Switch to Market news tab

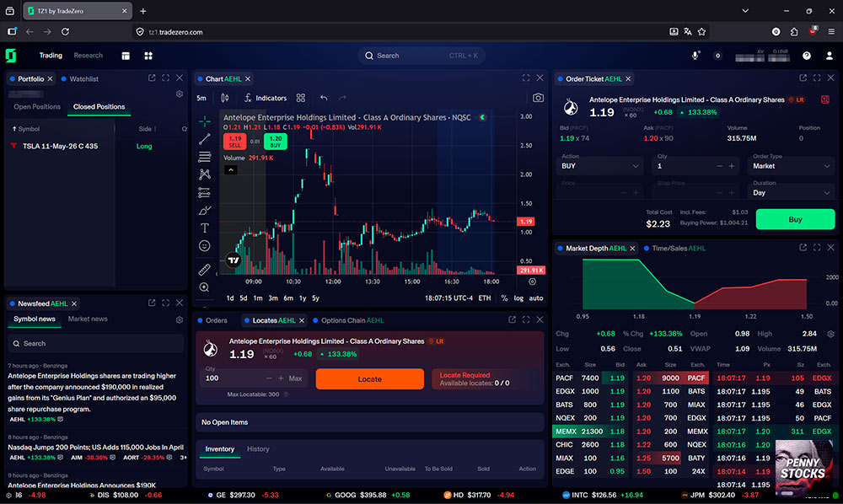tap(88, 319)
